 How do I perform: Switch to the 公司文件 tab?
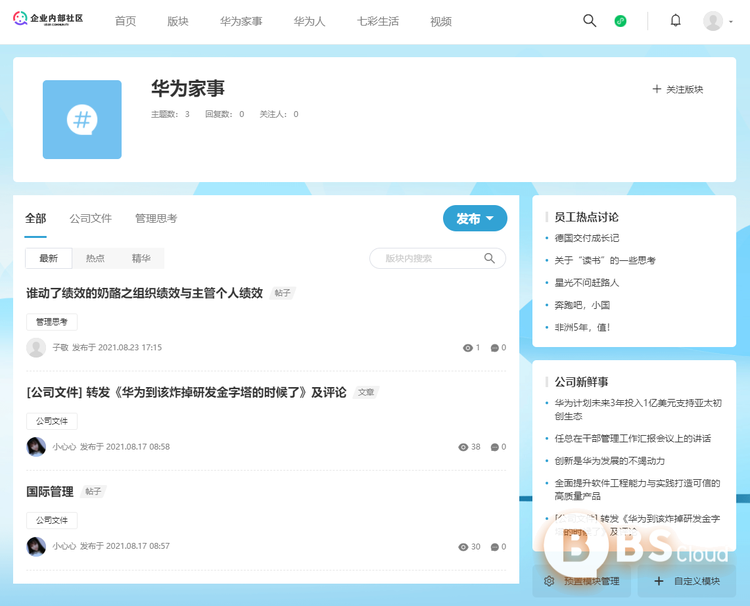pos(90,219)
